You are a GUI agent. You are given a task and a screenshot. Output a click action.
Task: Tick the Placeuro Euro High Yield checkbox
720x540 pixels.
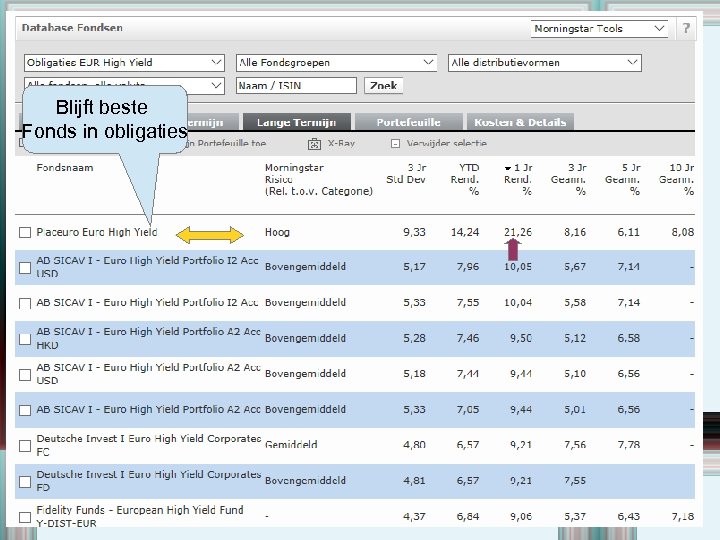(25, 232)
